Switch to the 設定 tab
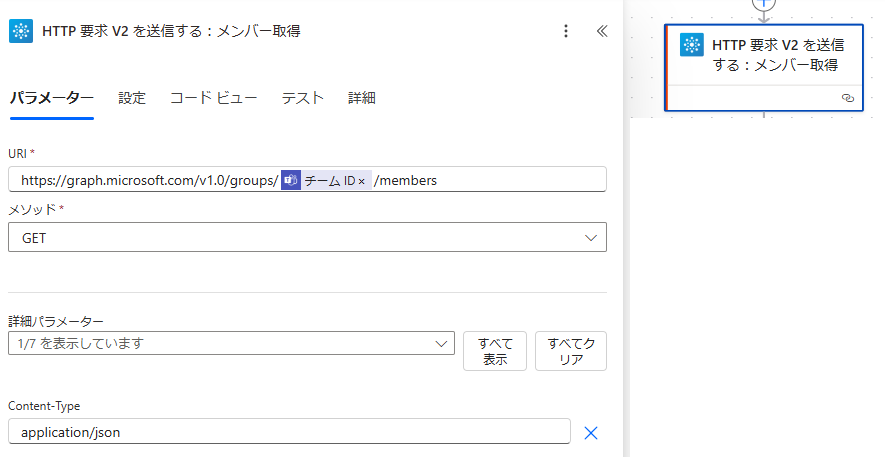885x457 pixels. [x=132, y=98]
